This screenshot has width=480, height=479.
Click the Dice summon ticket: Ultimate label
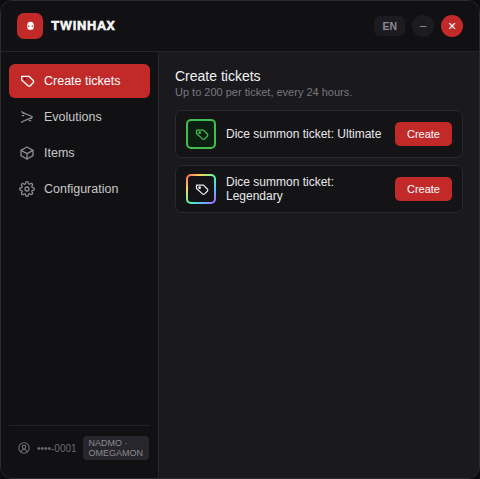point(304,134)
